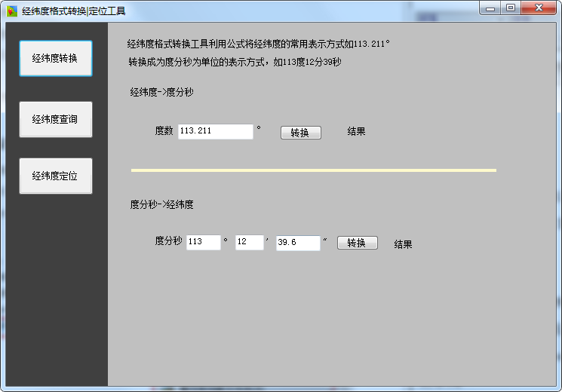The height and width of the screenshot is (392, 562).
Task: Focus the degrees field containing 113
Action: pos(203,243)
